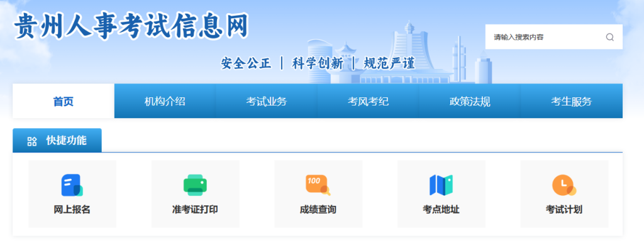The image size is (644, 248).
Task: Open the 考试业务 menu item
Action: 267,101
